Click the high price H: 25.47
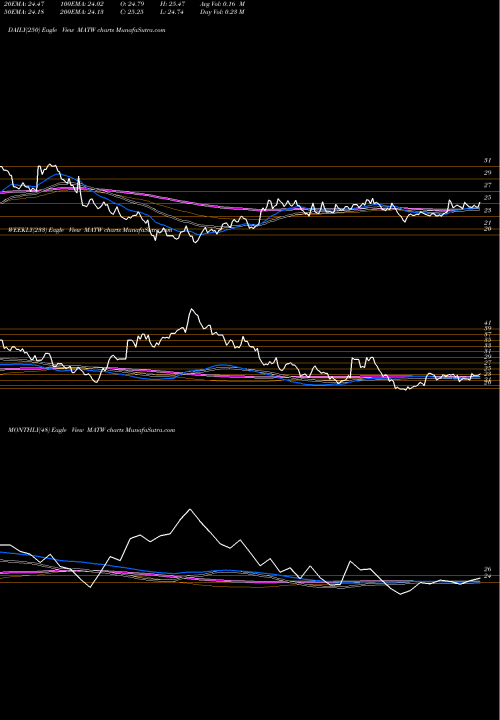500x720 pixels. point(173,3)
